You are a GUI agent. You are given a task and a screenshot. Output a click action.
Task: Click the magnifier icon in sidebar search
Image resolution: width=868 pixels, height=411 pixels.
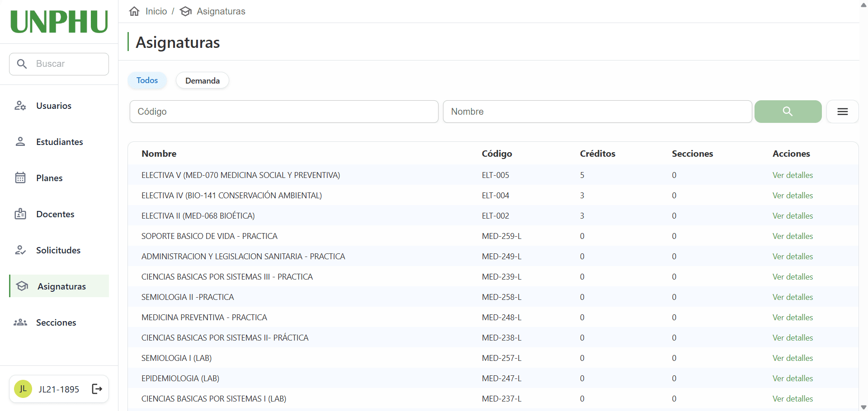[x=22, y=64]
